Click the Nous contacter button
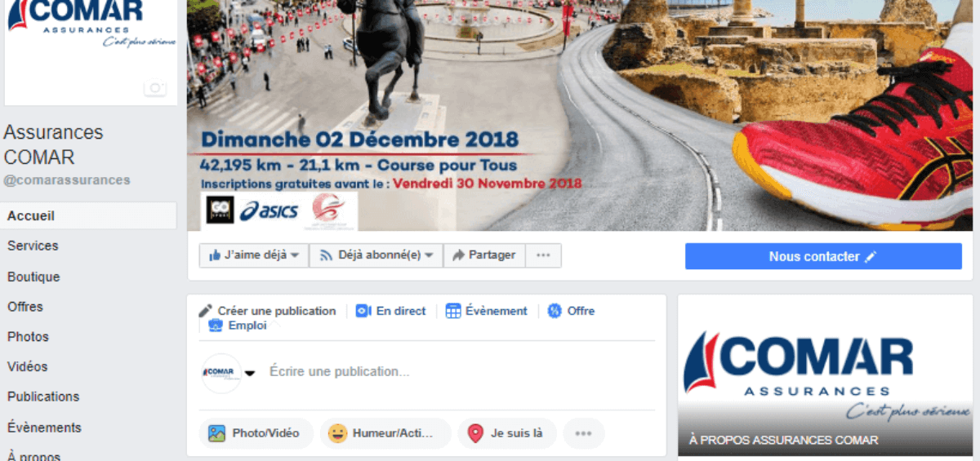Viewport: 980px width, 461px height. click(823, 256)
